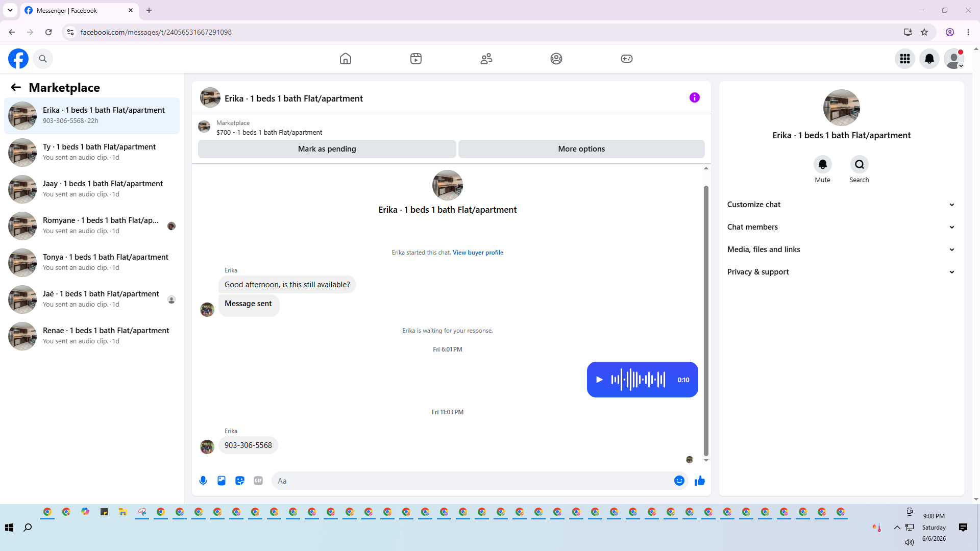Open the emoji picker in message box

pos(679,481)
